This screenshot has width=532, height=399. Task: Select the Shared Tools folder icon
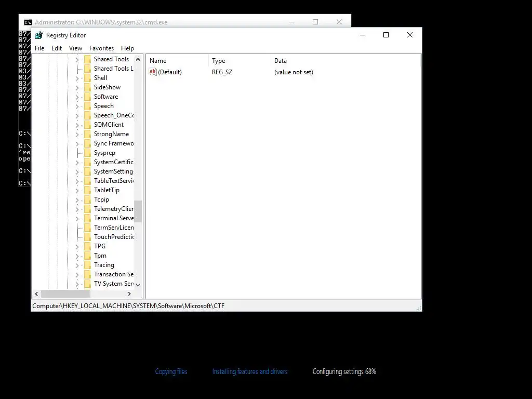pos(87,59)
